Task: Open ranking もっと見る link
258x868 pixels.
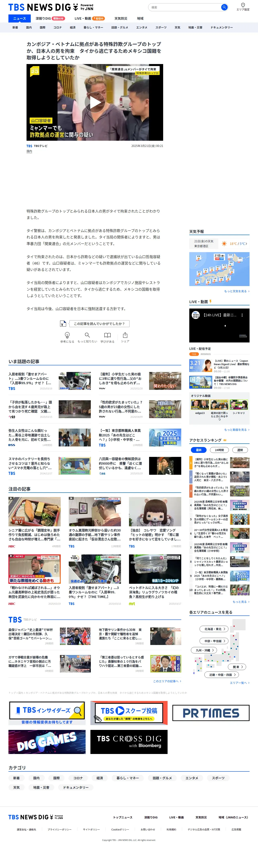Action: pos(241,601)
